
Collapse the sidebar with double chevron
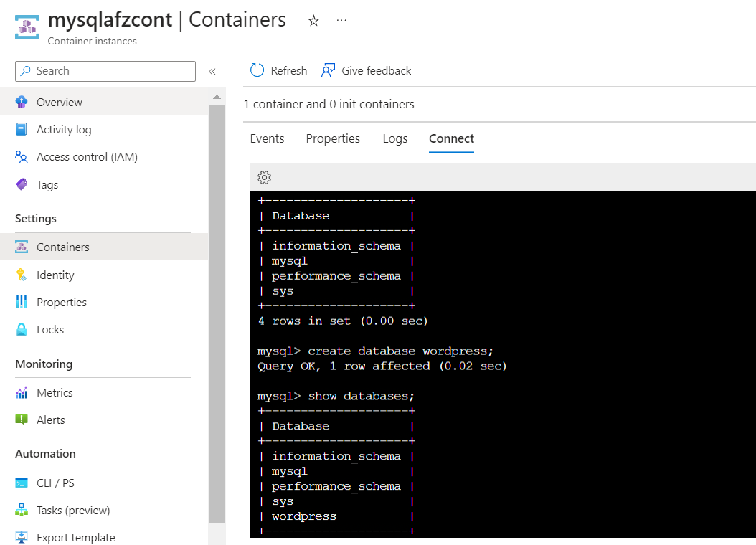212,71
